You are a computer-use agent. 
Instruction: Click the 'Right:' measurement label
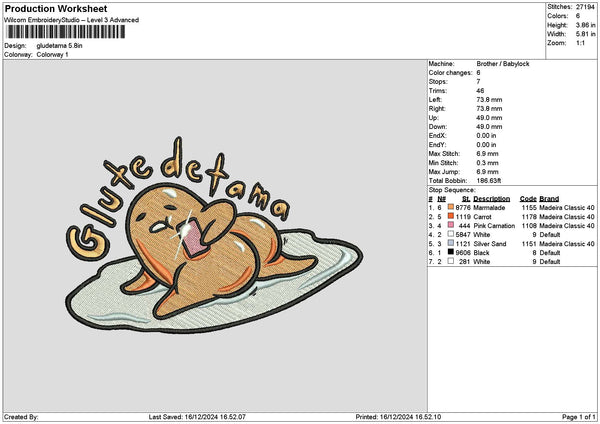437,109
